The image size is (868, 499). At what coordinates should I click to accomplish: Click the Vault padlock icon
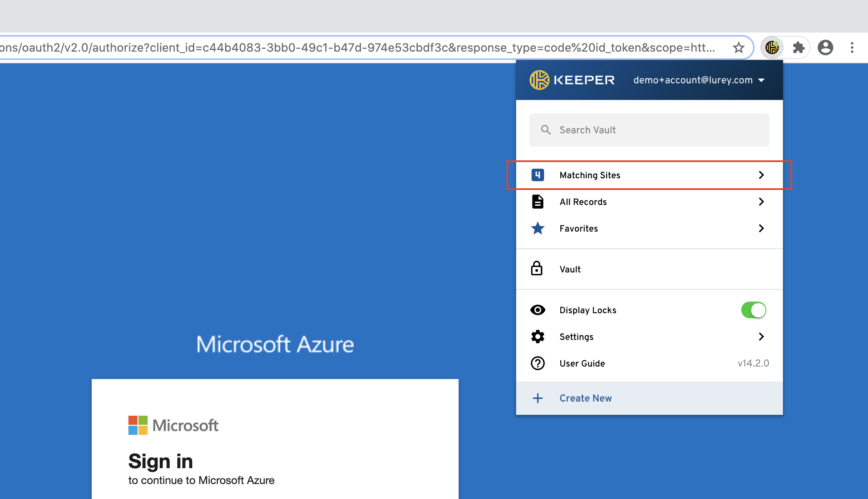pos(537,269)
